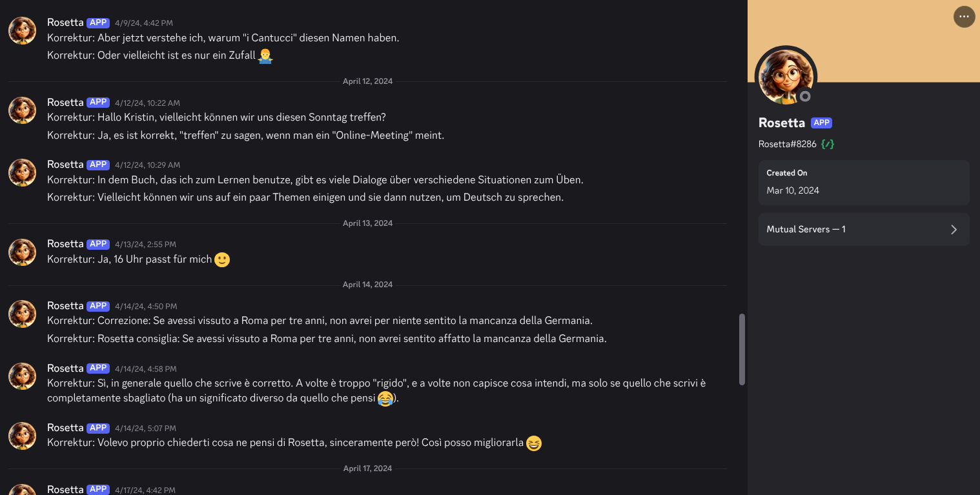Image resolution: width=980 pixels, height=495 pixels.
Task: Click the Rosetta username on the 4:58 PM message
Action: click(x=65, y=368)
